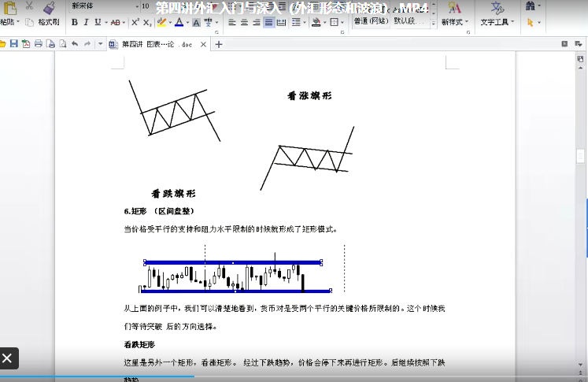The image size is (588, 382).
Task: Expand the underline style arrow
Action: pos(106,23)
